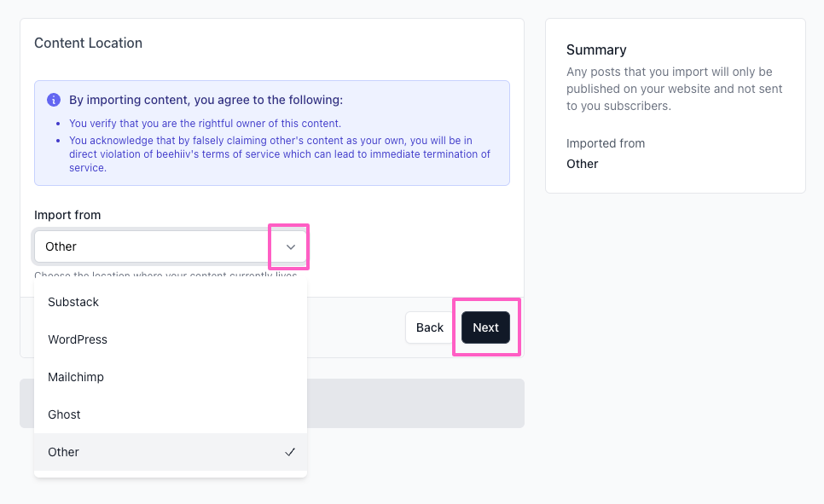Select WordPress as the import source

[78, 339]
